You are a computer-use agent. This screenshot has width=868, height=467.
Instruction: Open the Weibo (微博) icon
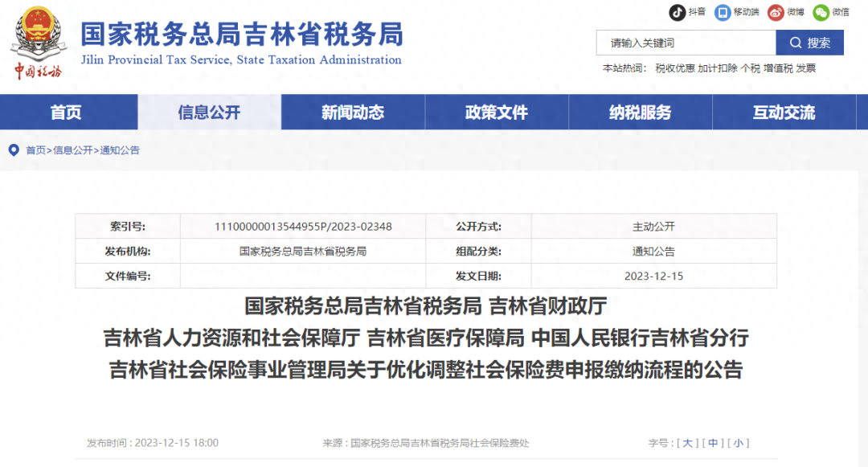[776, 13]
